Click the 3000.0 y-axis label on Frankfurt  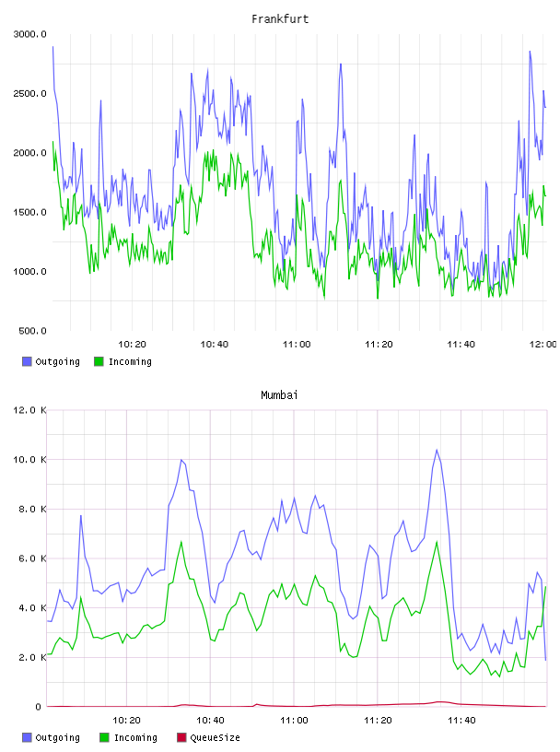point(29,34)
